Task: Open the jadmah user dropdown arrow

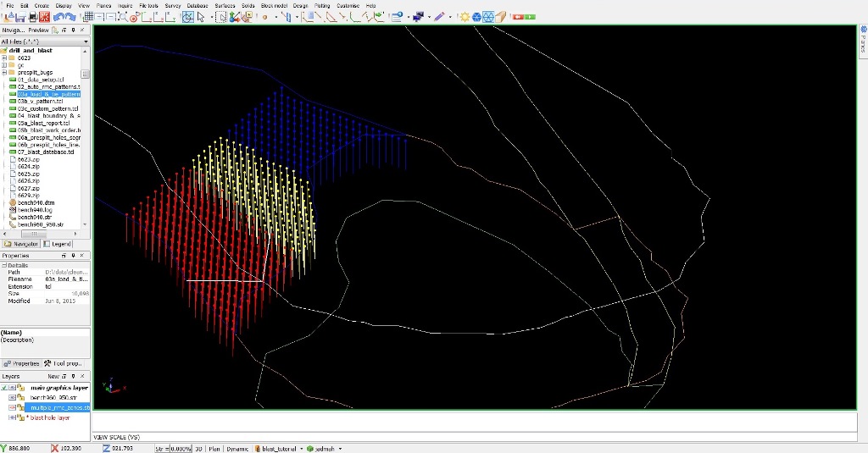Action: (x=340, y=449)
